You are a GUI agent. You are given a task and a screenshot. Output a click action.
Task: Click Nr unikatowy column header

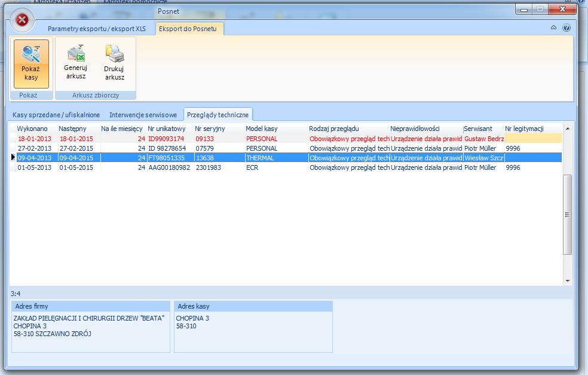click(x=167, y=129)
